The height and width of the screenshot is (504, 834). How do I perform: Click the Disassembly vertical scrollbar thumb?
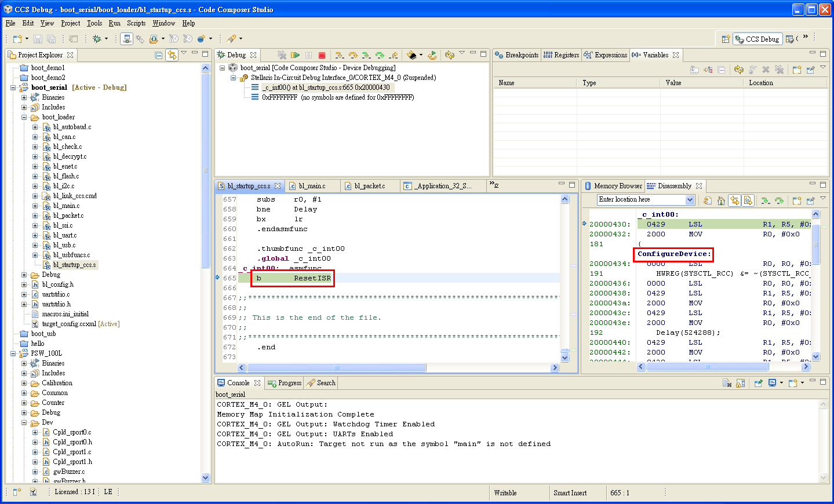816,244
